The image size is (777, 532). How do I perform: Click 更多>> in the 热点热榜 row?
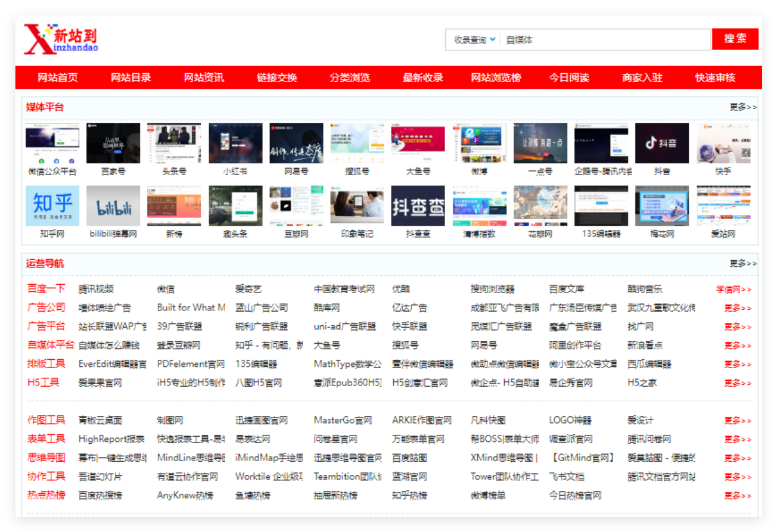coord(738,496)
